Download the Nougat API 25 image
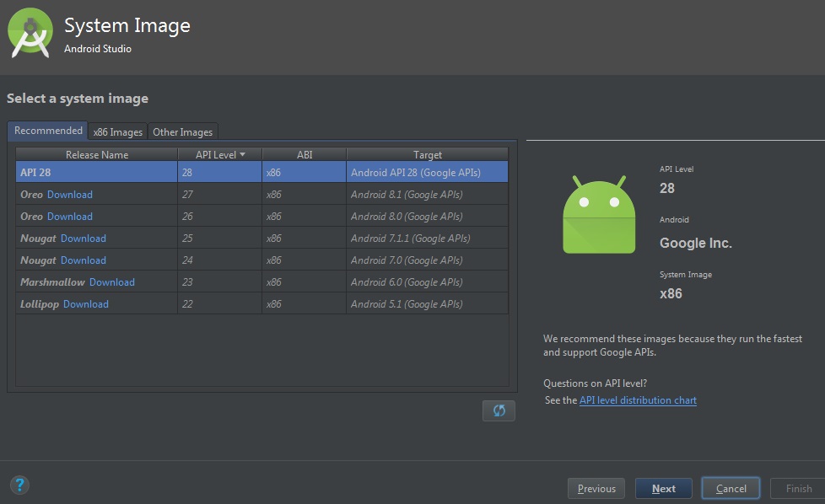Screen dimensions: 825x504 pos(84,239)
